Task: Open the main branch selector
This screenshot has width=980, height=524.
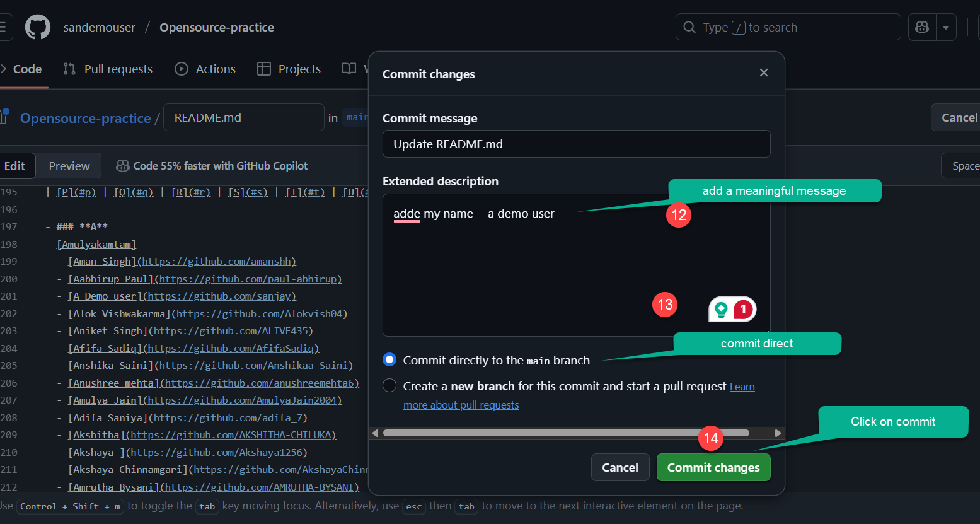Action: pyautogui.click(x=357, y=117)
